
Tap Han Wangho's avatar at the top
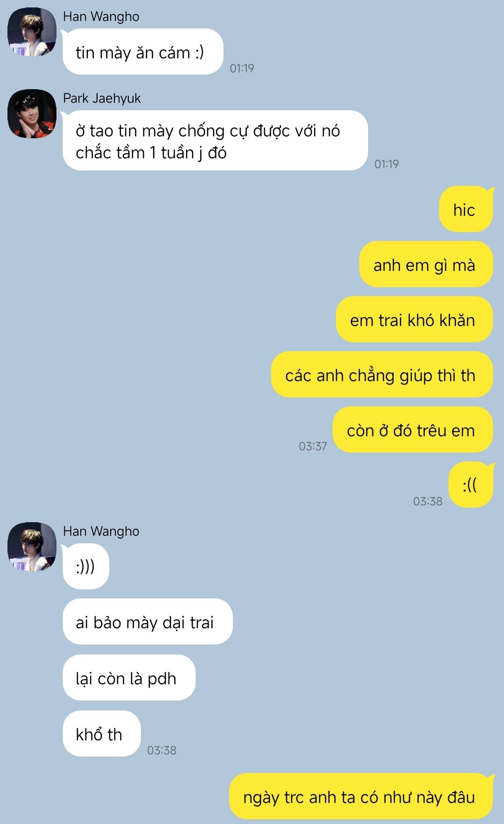(32, 32)
